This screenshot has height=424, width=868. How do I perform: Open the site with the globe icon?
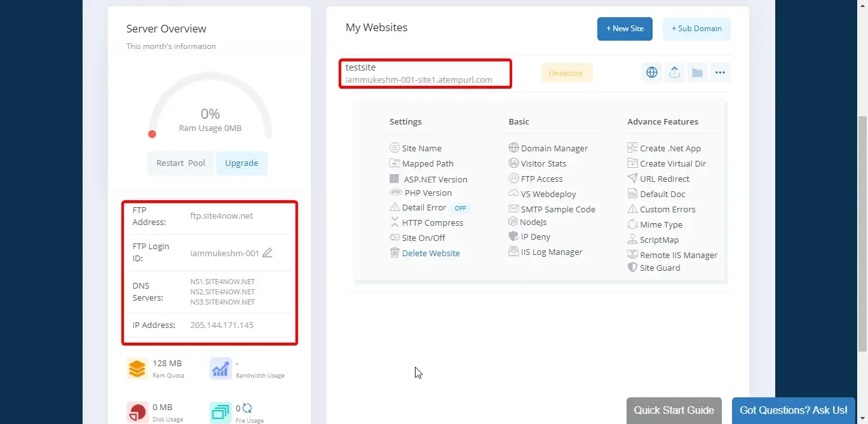(651, 72)
